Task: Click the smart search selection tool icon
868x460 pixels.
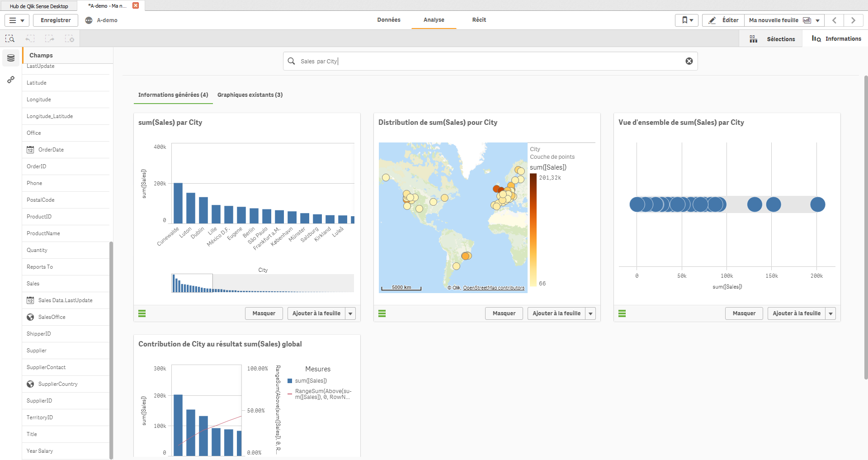Action: (x=10, y=39)
